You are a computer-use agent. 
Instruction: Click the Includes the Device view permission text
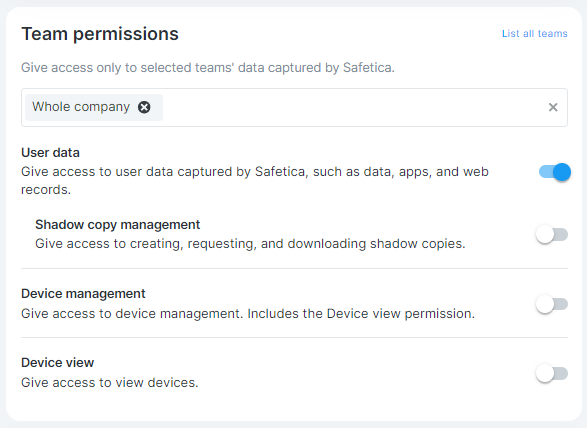tap(361, 314)
